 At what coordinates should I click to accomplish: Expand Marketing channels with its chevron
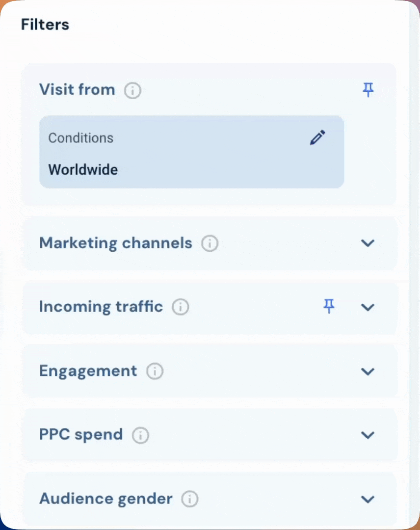point(367,243)
